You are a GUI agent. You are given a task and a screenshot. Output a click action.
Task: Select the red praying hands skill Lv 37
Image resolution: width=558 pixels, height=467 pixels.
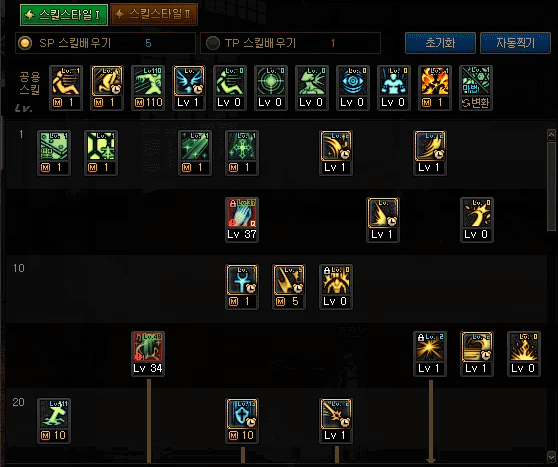point(242,220)
